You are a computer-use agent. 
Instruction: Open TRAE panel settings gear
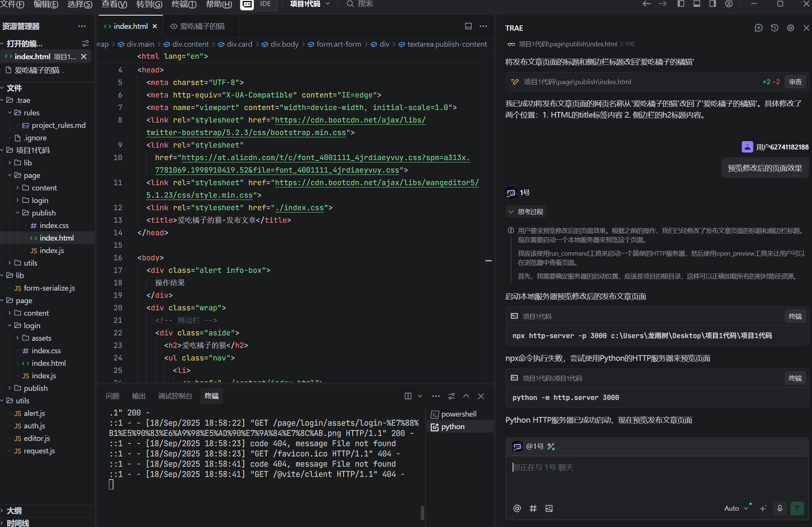coord(790,28)
